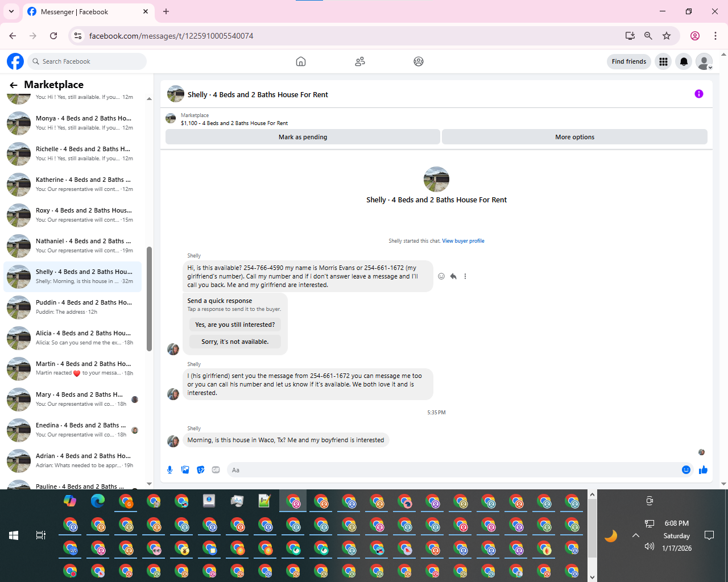Viewport: 728px width, 582px height.
Task: Reply to Shelly's first message arrow icon
Action: (453, 276)
